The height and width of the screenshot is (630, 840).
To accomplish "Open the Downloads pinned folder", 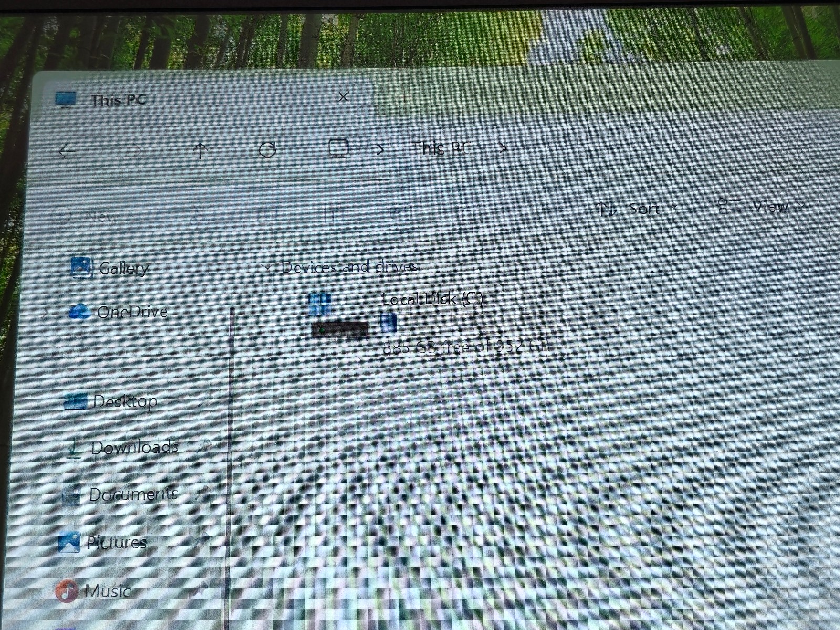I will (x=122, y=447).
